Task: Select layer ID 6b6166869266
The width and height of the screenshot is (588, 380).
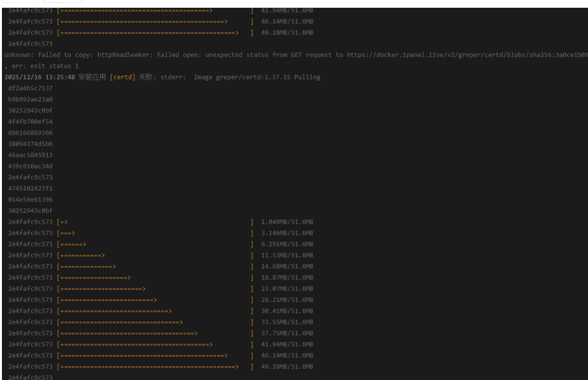Action: (30, 133)
